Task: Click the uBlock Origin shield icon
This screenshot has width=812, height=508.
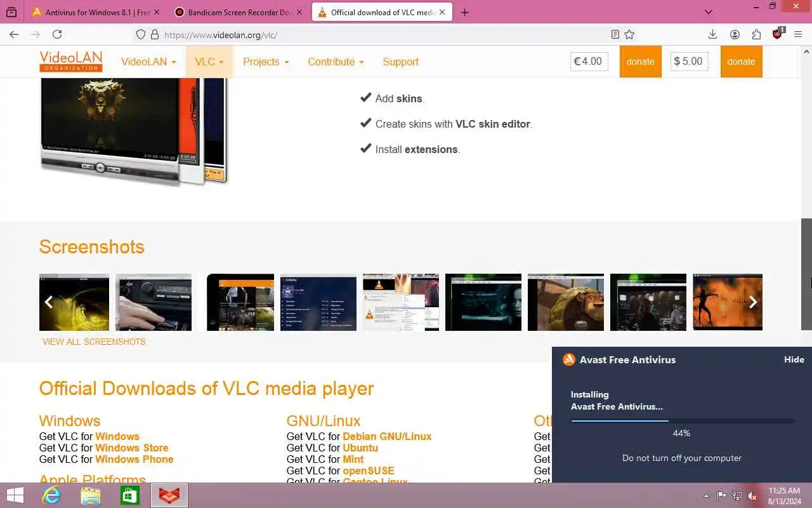Action: (x=778, y=34)
